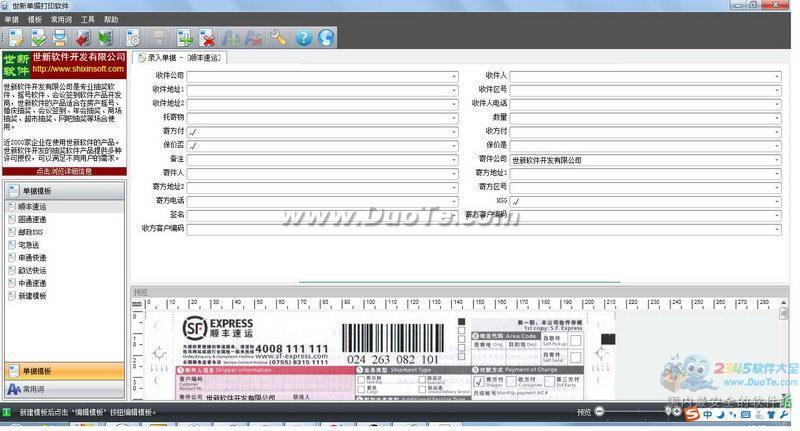Screen dimensions: 800x431
Task: Expand the 寄方付 dropdown arrow
Action: coord(454,132)
